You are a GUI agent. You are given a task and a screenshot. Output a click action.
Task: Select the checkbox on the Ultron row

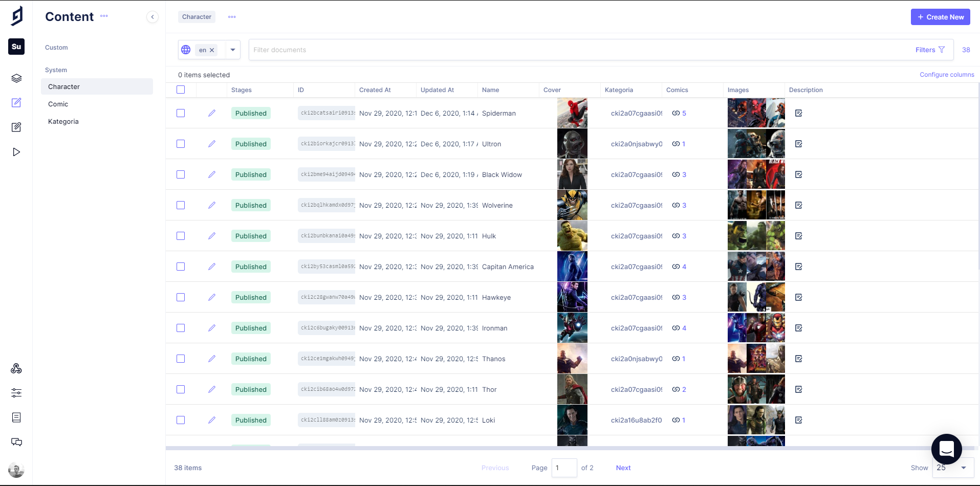(180, 144)
